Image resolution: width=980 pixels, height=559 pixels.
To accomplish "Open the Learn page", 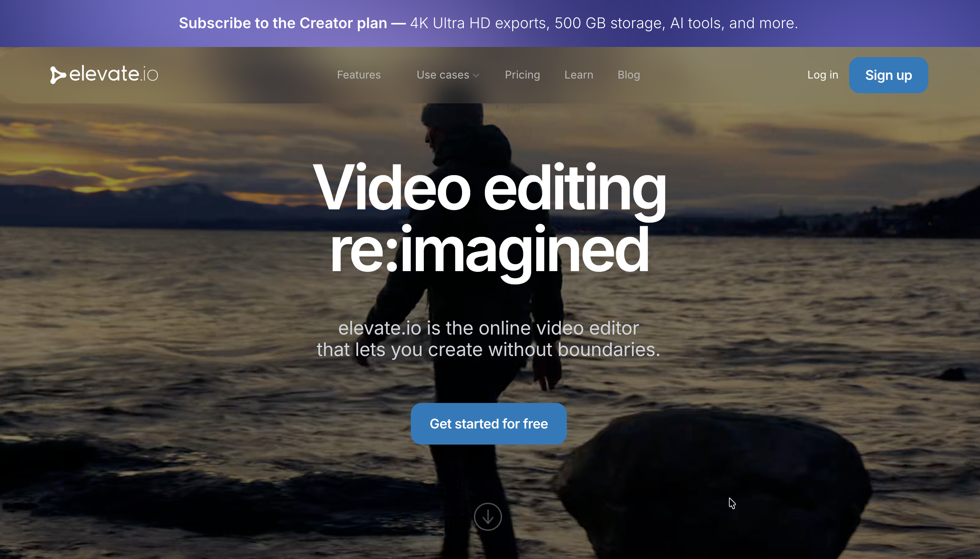I will (579, 75).
